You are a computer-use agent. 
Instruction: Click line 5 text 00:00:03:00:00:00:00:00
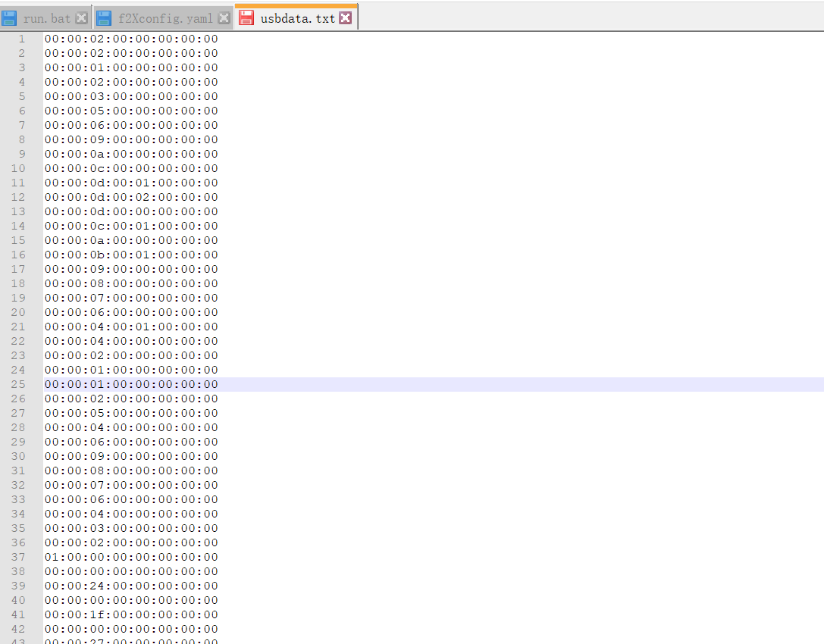(131, 97)
